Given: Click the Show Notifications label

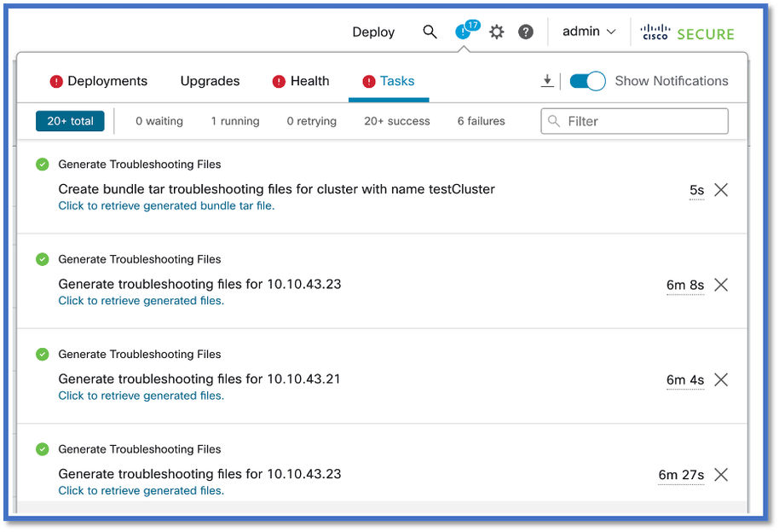Looking at the screenshot, I should 672,81.
